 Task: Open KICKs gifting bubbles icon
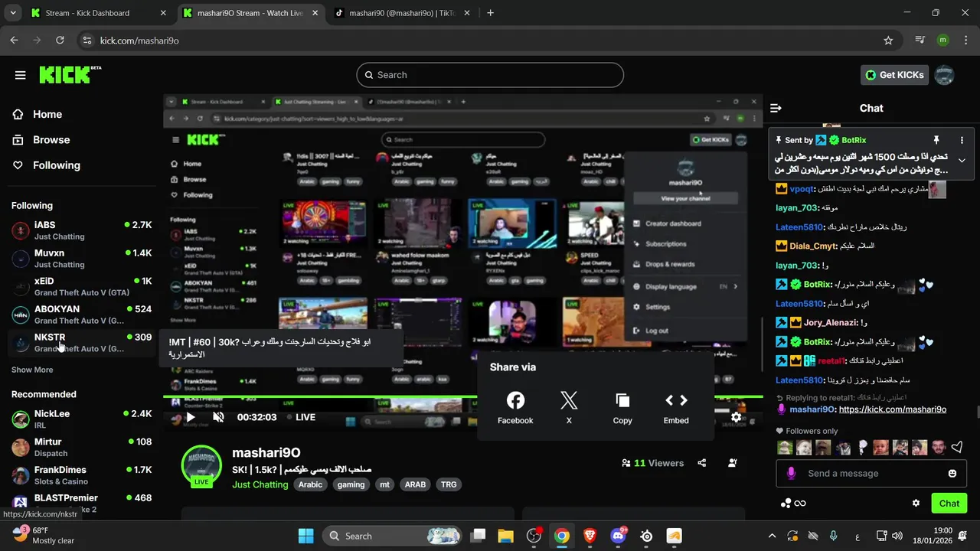point(786,504)
